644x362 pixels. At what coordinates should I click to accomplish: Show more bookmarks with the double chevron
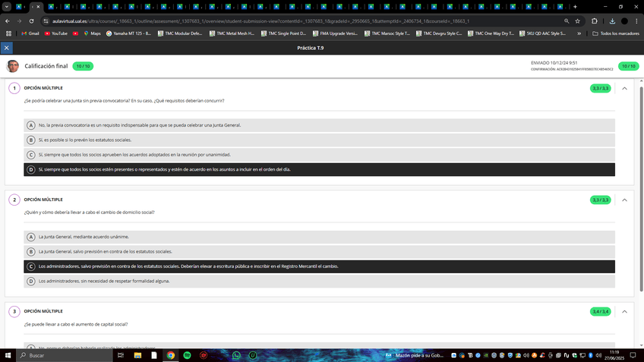click(x=579, y=33)
